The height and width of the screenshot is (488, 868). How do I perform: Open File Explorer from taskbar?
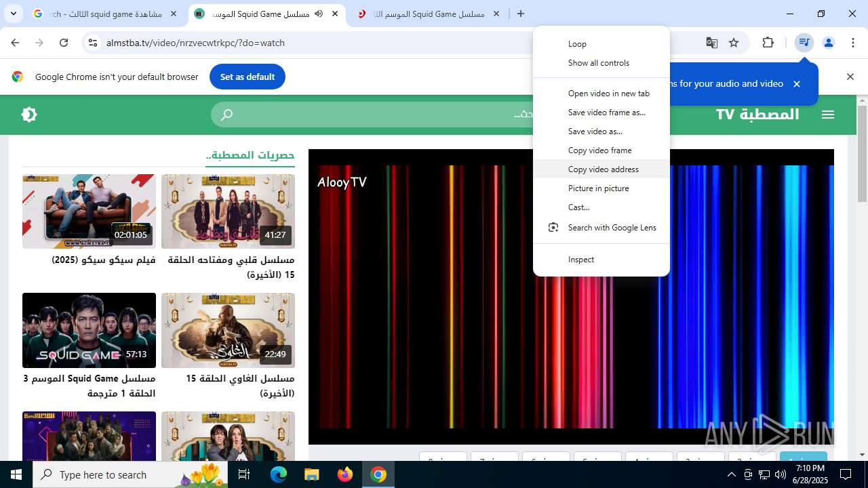(x=312, y=474)
